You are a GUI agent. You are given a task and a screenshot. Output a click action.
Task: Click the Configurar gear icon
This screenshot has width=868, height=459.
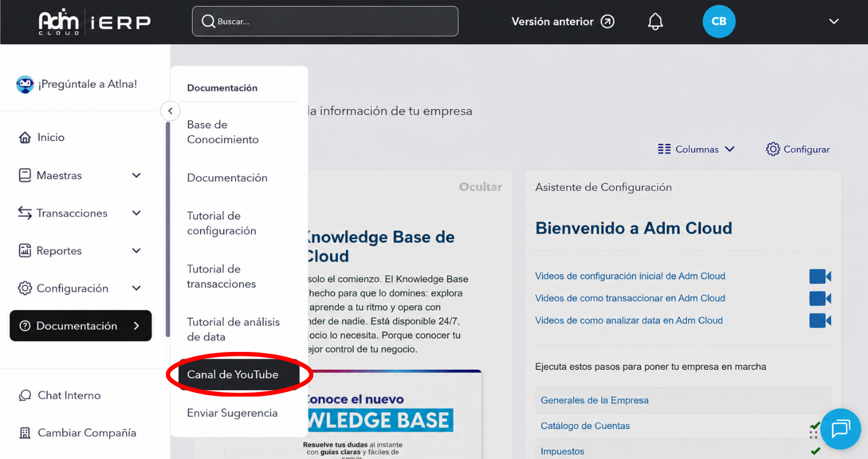[773, 149]
